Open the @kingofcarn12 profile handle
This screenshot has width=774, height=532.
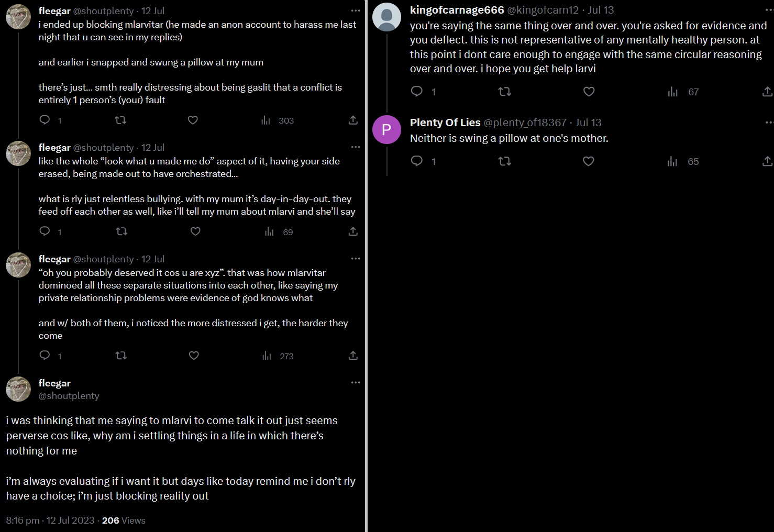[x=543, y=10]
